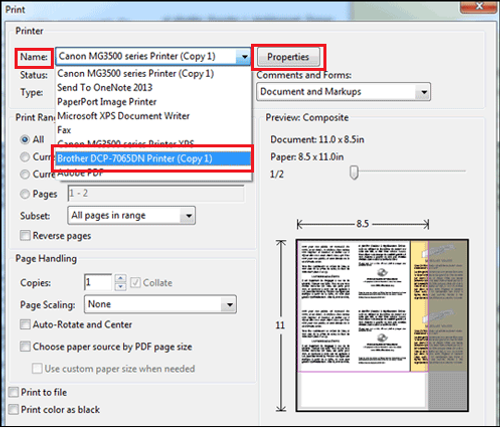
Task: Select PaperPort Image Printer option
Action: [153, 102]
